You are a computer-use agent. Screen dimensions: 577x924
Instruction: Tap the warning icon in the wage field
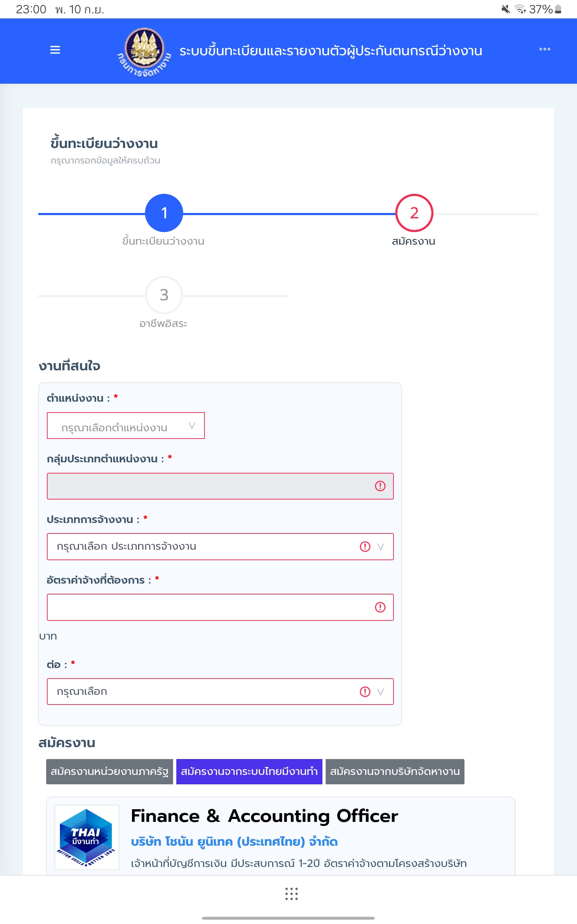380,607
